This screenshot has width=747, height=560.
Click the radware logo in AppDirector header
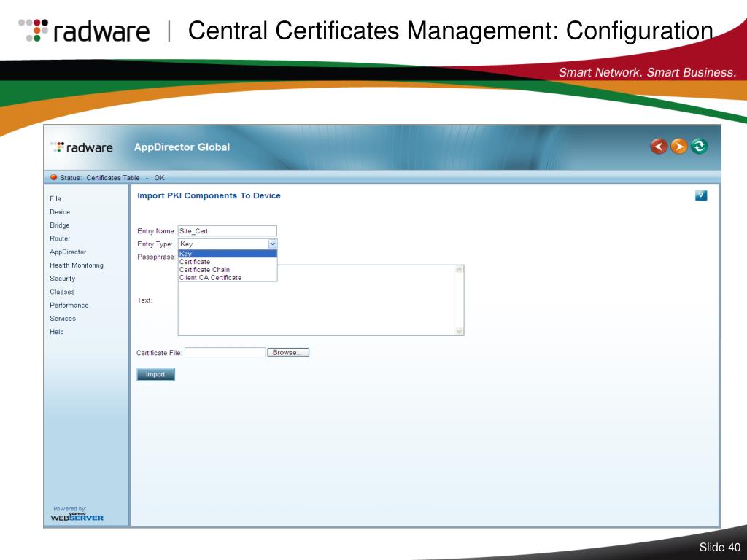pos(82,147)
